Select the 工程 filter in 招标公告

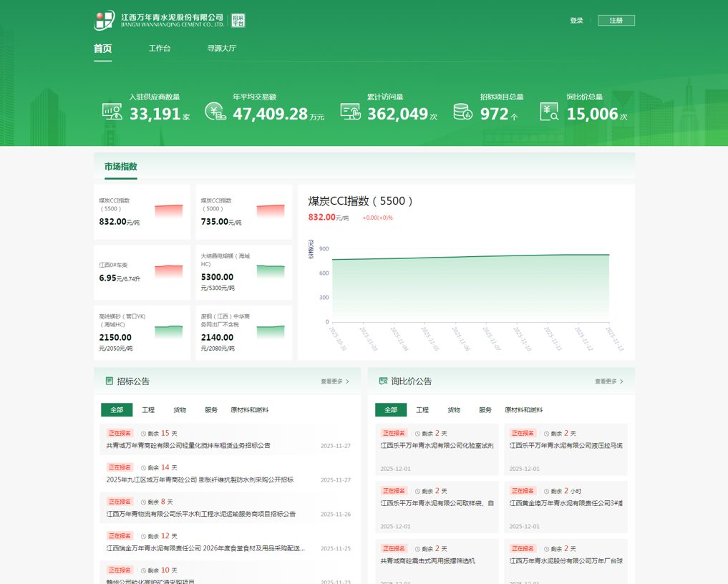coord(148,410)
